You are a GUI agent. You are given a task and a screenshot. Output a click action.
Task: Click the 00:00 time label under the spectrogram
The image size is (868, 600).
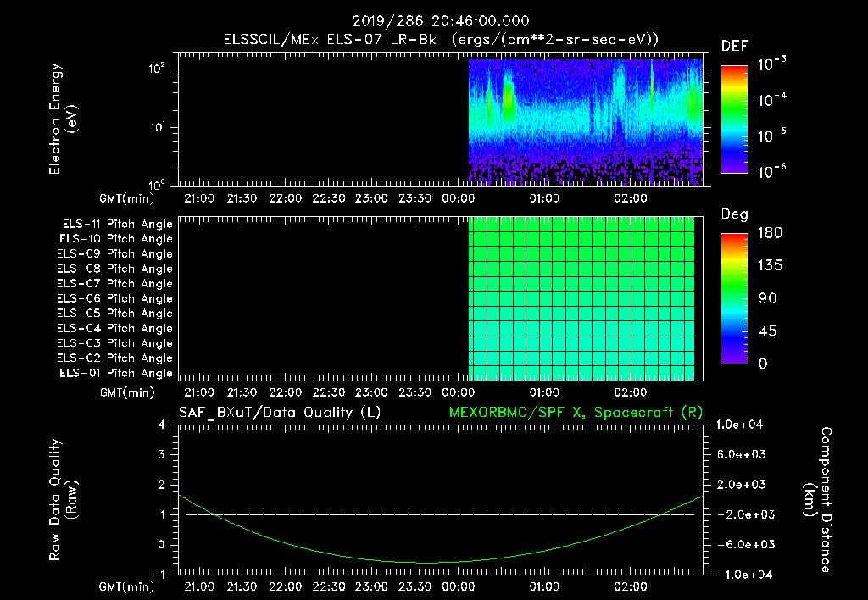pos(458,198)
